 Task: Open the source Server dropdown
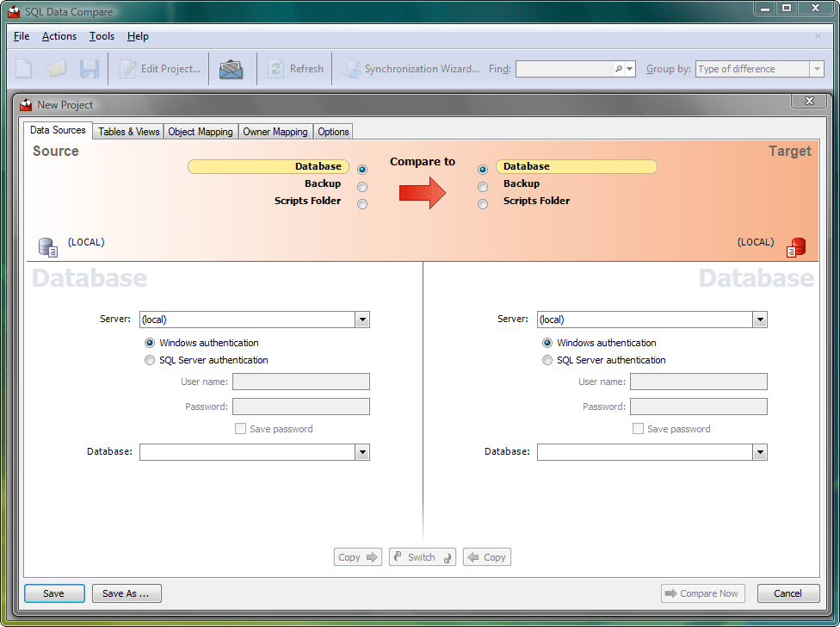(x=362, y=320)
